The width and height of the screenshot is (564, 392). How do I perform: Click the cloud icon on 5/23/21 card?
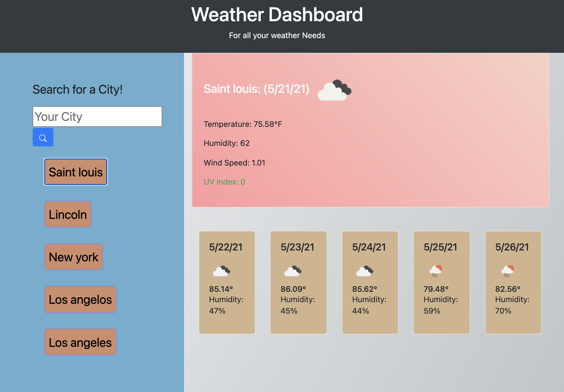(293, 271)
